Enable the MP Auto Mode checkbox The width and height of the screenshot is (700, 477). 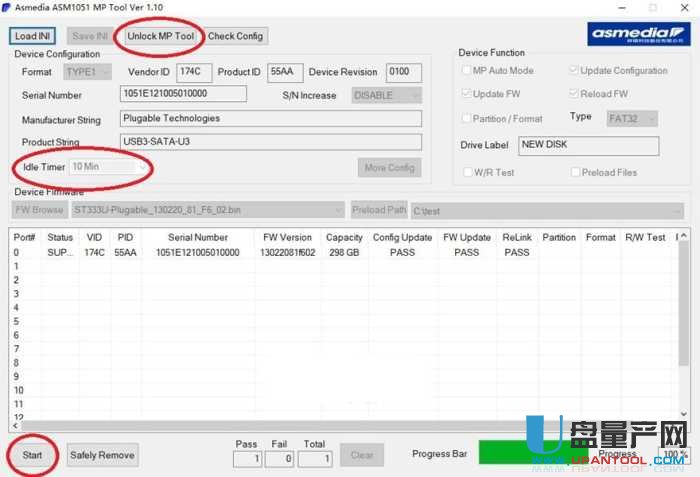pos(467,71)
